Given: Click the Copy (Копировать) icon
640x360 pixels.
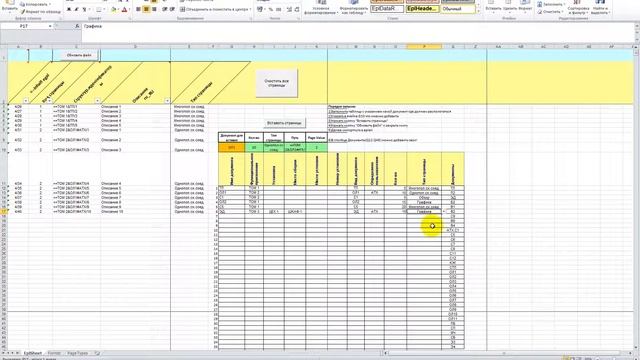Looking at the screenshot, I should click(23, 4).
